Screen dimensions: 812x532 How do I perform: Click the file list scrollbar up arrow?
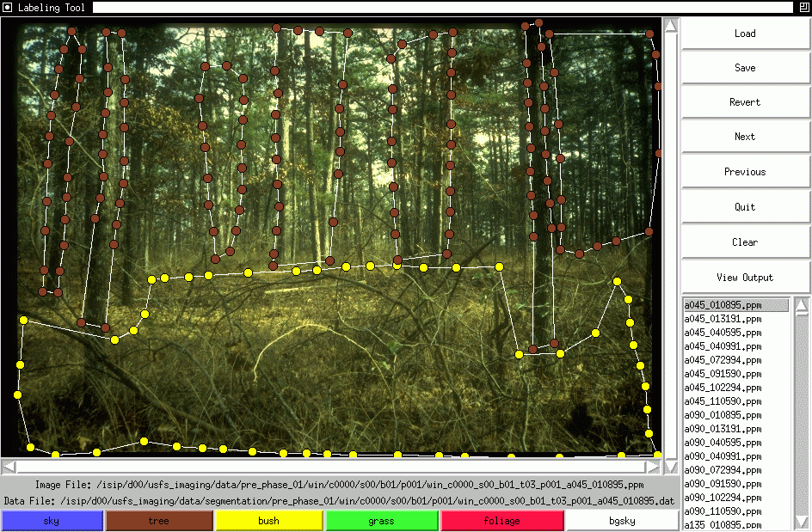[x=802, y=305]
